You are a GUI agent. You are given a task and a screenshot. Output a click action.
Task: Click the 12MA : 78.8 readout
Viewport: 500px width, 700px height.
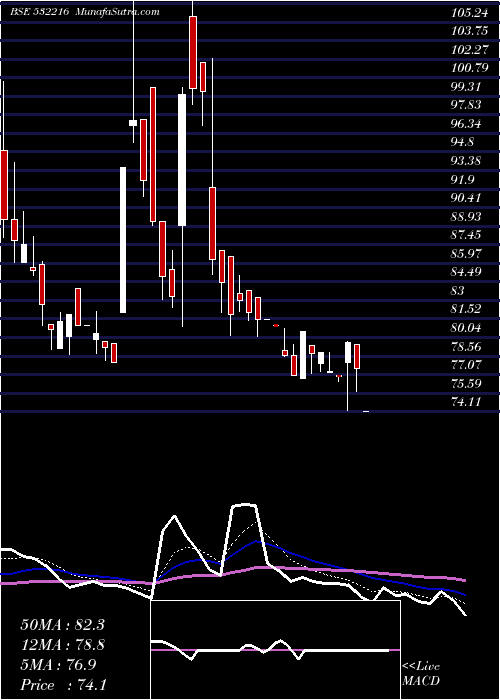pyautogui.click(x=62, y=645)
